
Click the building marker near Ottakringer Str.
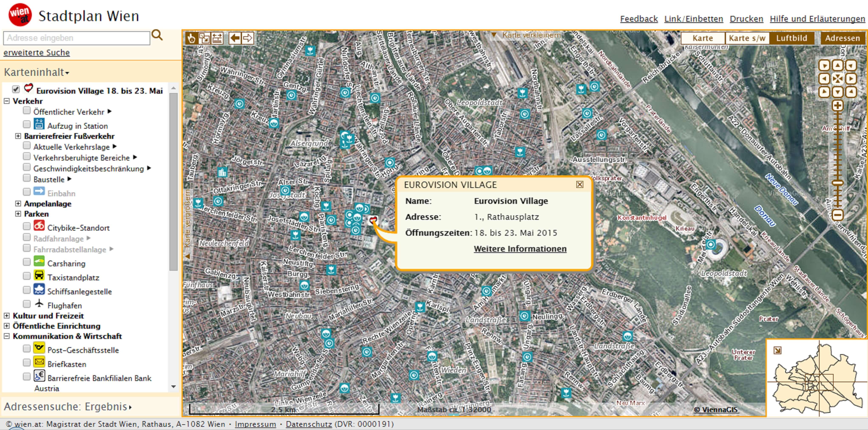[222, 172]
